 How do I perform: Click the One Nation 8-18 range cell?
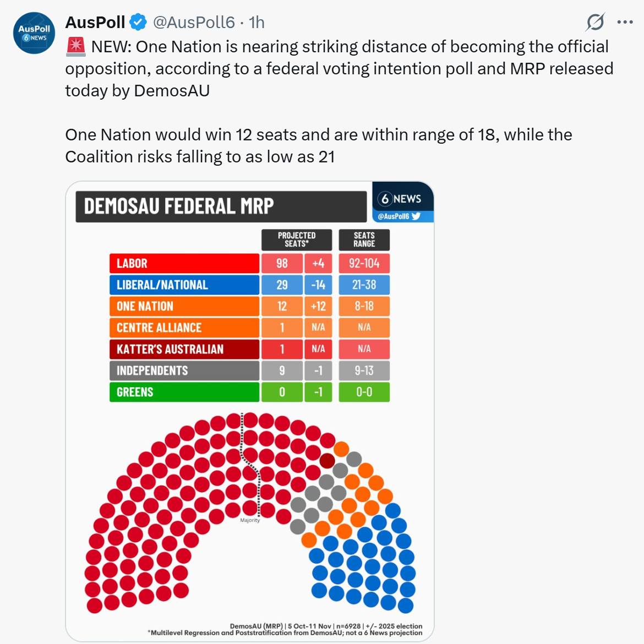364,307
